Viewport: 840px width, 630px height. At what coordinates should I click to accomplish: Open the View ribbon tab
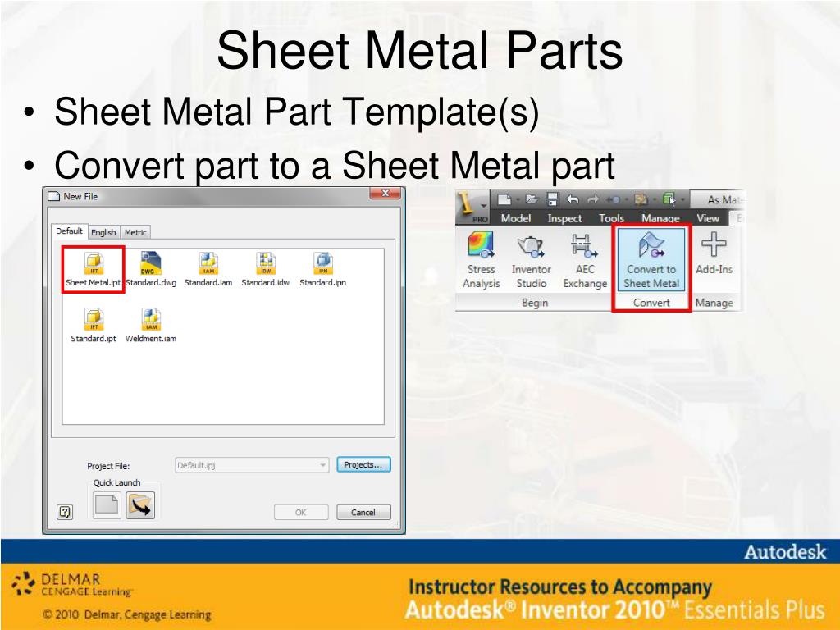point(708,218)
